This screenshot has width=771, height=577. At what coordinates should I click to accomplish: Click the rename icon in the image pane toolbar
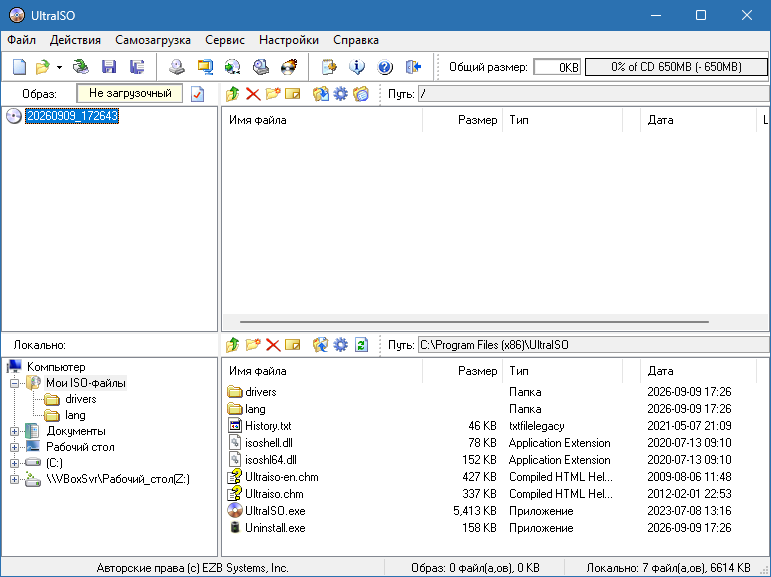click(x=293, y=93)
